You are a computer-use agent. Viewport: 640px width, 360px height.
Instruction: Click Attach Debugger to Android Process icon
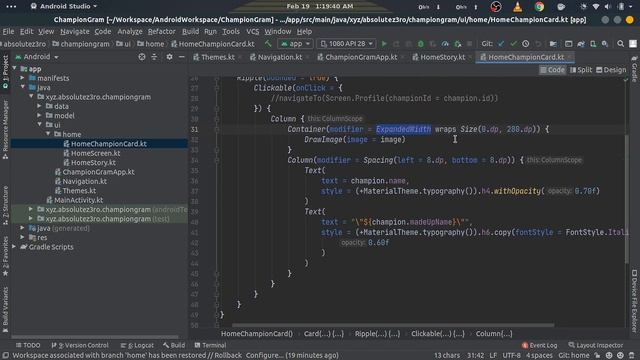458,44
